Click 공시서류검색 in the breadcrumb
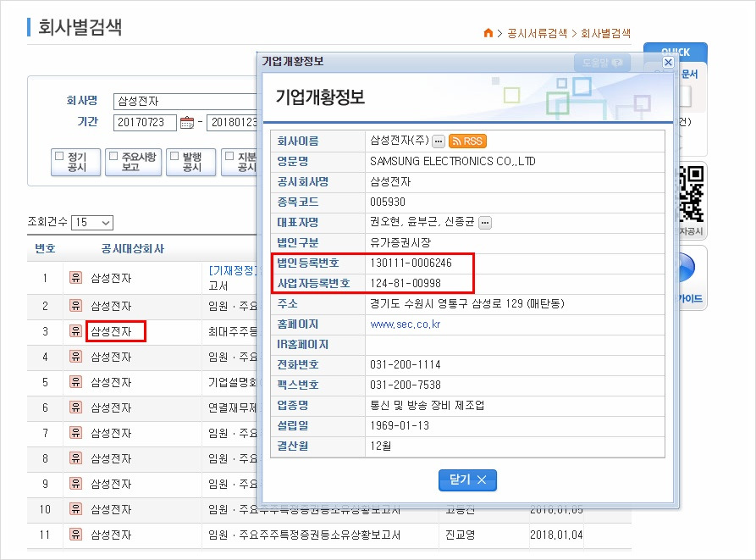 coord(537,33)
